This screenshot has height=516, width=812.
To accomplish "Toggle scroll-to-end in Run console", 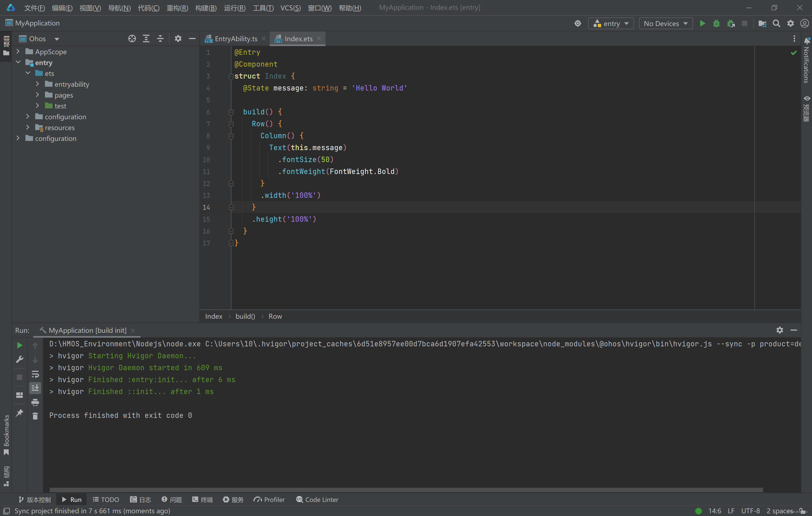I will click(x=35, y=388).
